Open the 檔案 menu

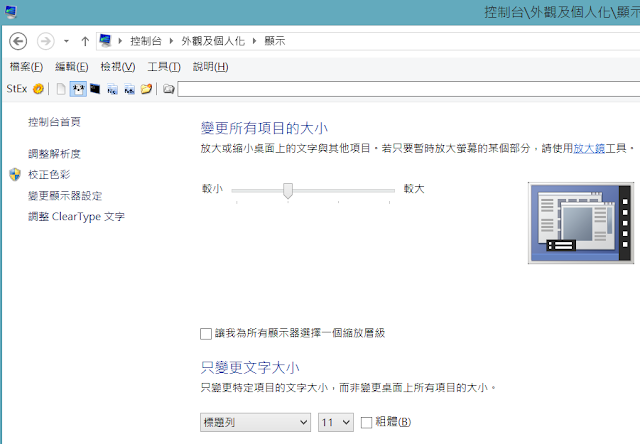coord(26,67)
